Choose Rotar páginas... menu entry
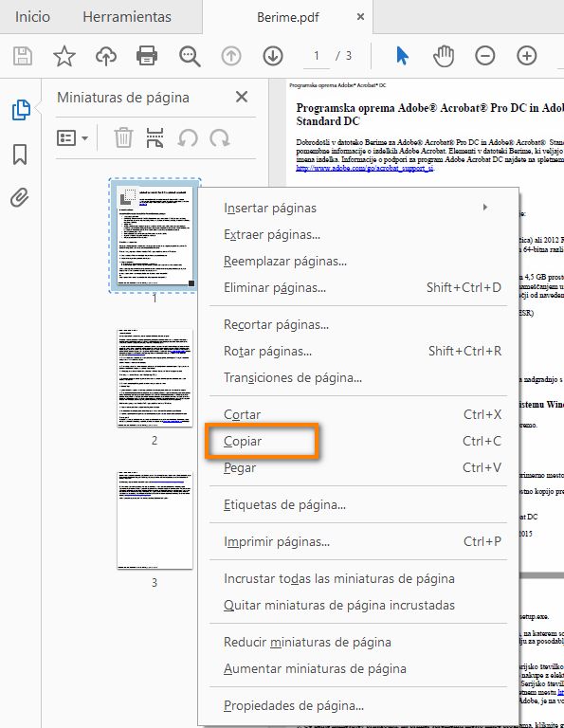The image size is (564, 728). [x=357, y=351]
